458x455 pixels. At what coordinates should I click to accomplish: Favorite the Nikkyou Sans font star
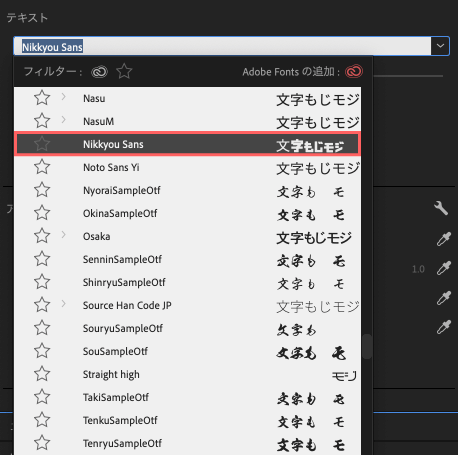(x=42, y=144)
